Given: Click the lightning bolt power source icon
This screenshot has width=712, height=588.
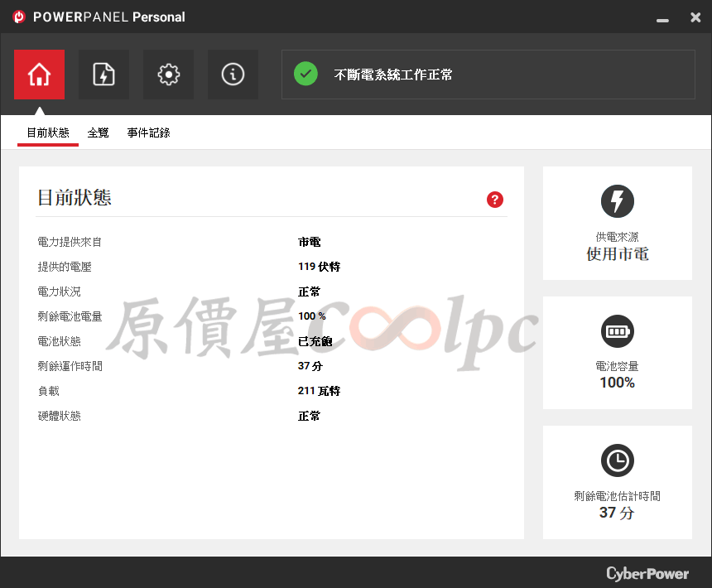Looking at the screenshot, I should (x=617, y=201).
